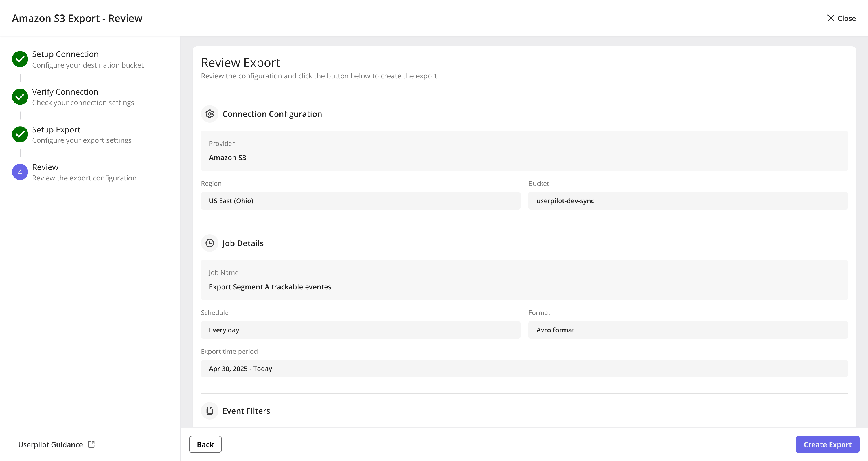Click the Bucket label

[x=539, y=184]
